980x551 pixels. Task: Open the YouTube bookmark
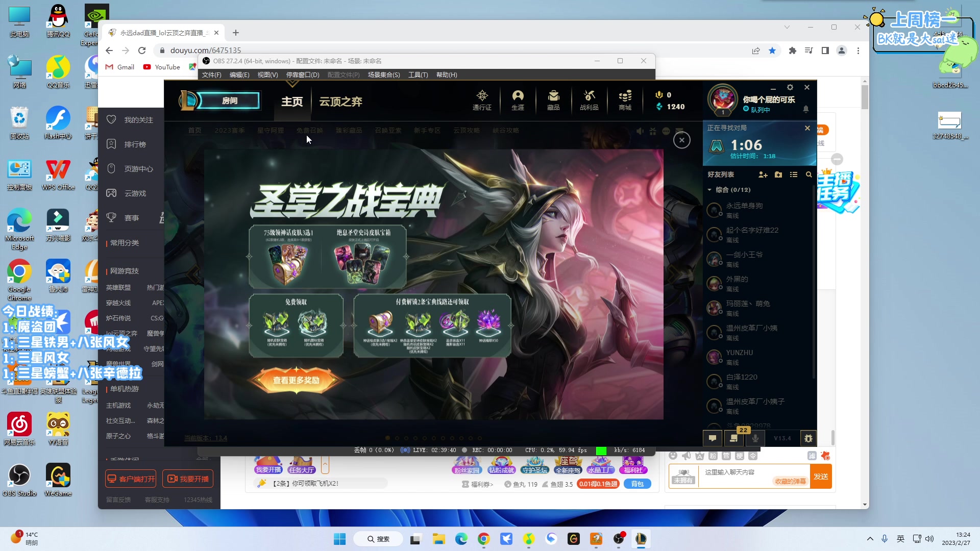162,67
